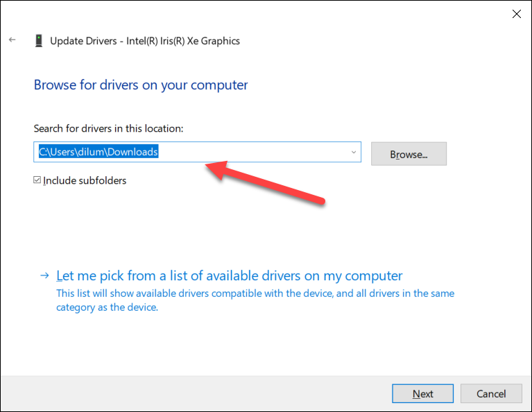Click the 'Update Drivers - Intel(R) Iris(R) Xe Graphics' title
The height and width of the screenshot is (412, 532).
pos(145,41)
